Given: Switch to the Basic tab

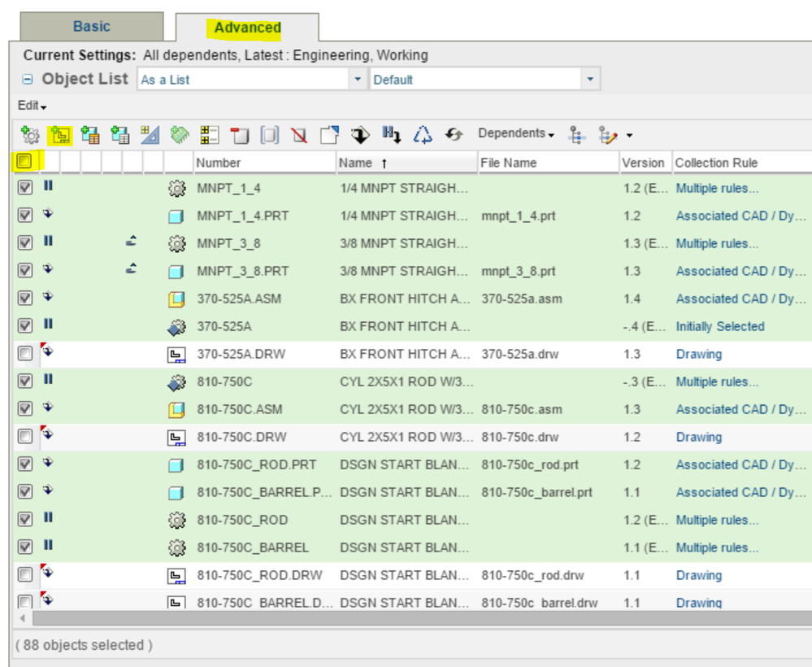Looking at the screenshot, I should [x=91, y=26].
